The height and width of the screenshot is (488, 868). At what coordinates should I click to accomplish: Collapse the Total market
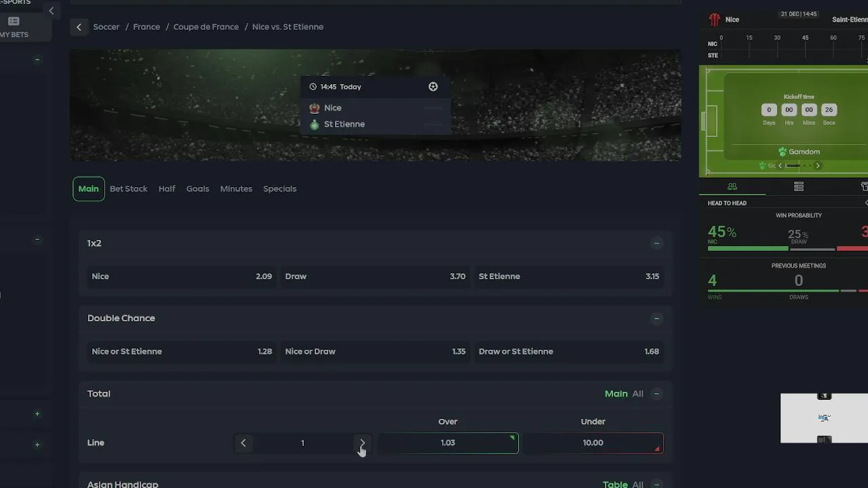pos(656,394)
